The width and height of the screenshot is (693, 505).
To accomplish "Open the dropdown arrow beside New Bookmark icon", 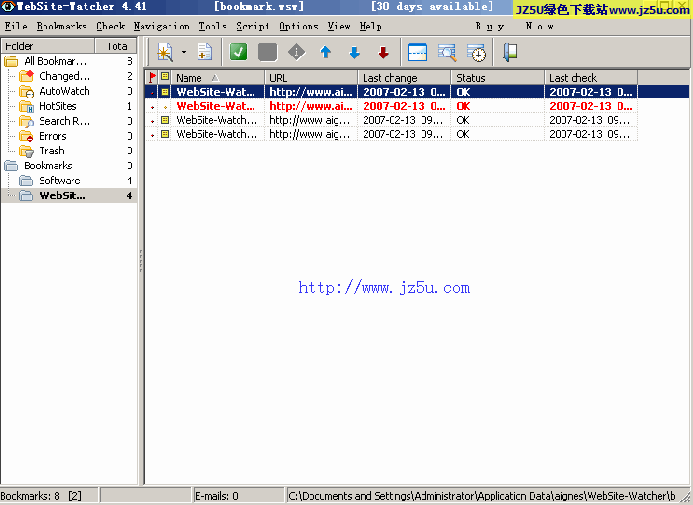I will coord(184,53).
